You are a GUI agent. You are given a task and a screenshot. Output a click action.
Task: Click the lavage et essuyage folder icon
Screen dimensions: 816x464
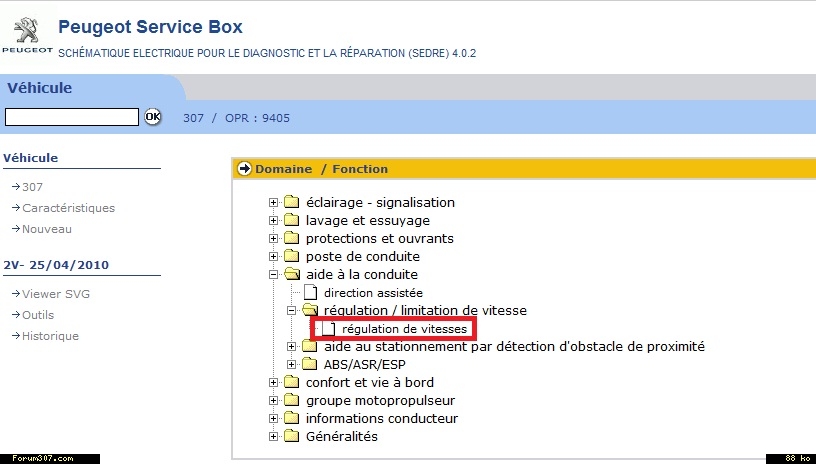click(x=292, y=220)
